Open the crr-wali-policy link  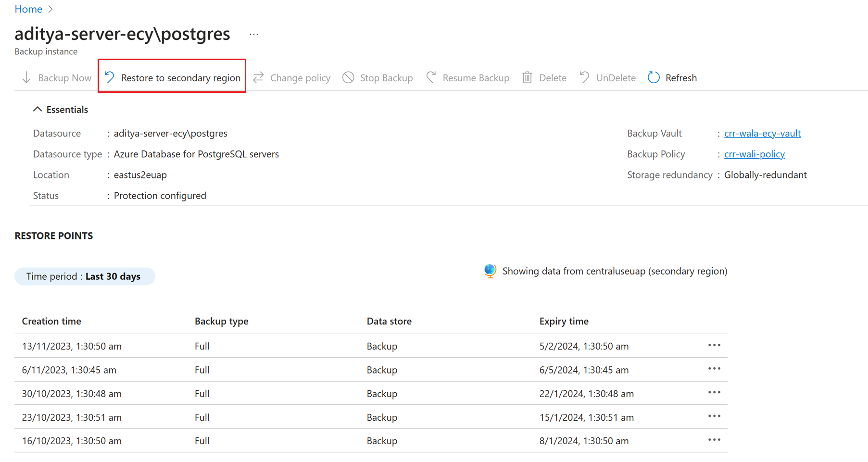tap(754, 154)
